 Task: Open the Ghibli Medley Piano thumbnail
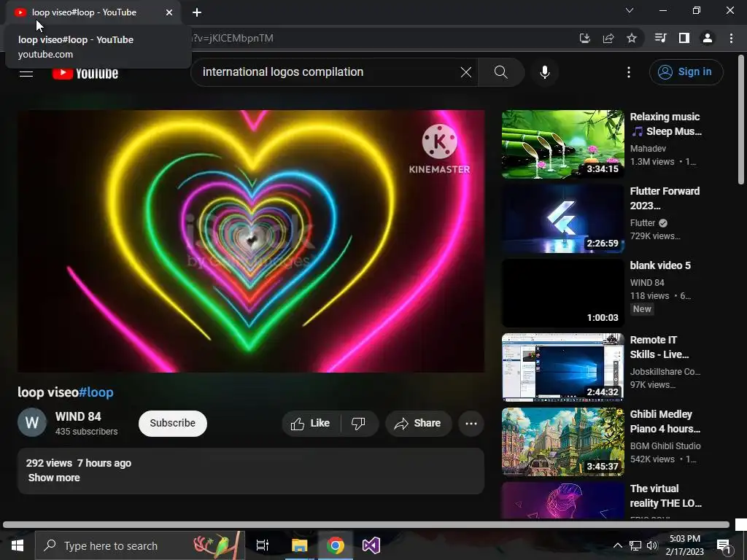tap(562, 442)
